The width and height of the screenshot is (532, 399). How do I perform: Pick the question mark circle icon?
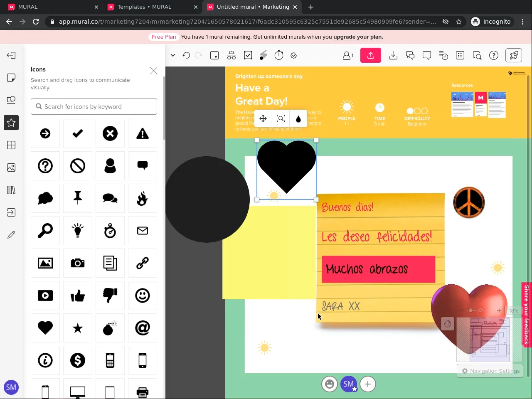click(45, 166)
